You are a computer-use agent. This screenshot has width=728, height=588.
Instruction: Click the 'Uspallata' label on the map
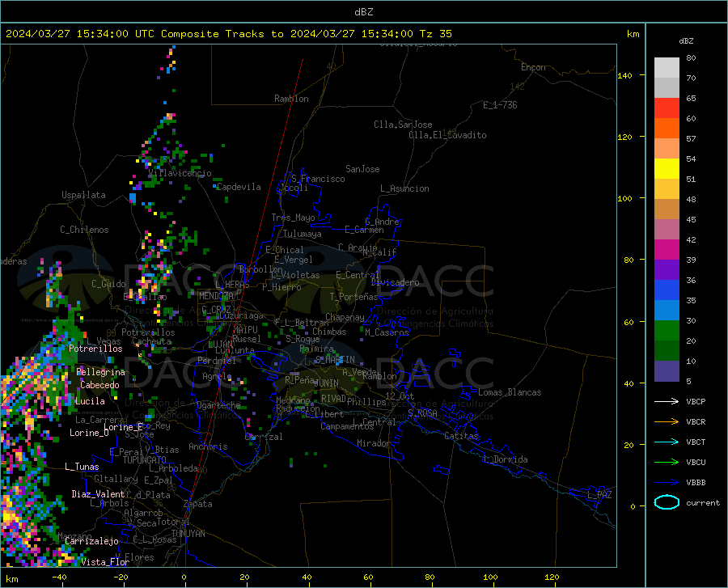tap(83, 195)
